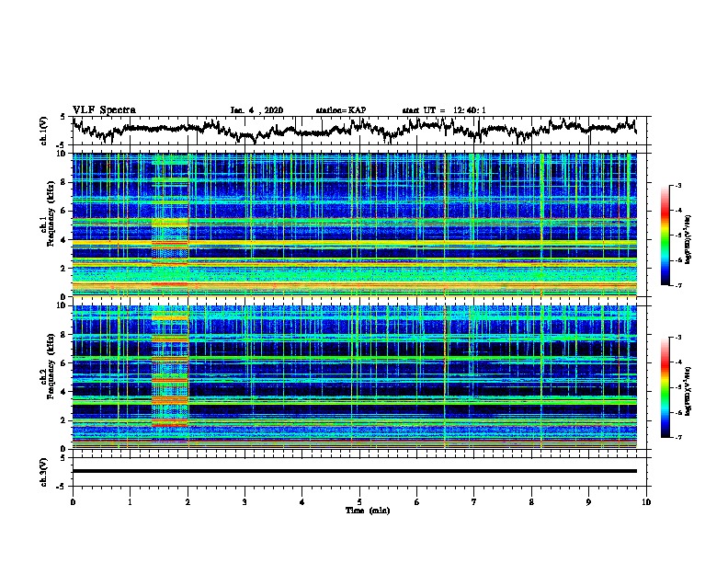The height and width of the screenshot is (563, 728).
Task: Select the date text "Jan. 4, 2020"
Action: (256, 110)
